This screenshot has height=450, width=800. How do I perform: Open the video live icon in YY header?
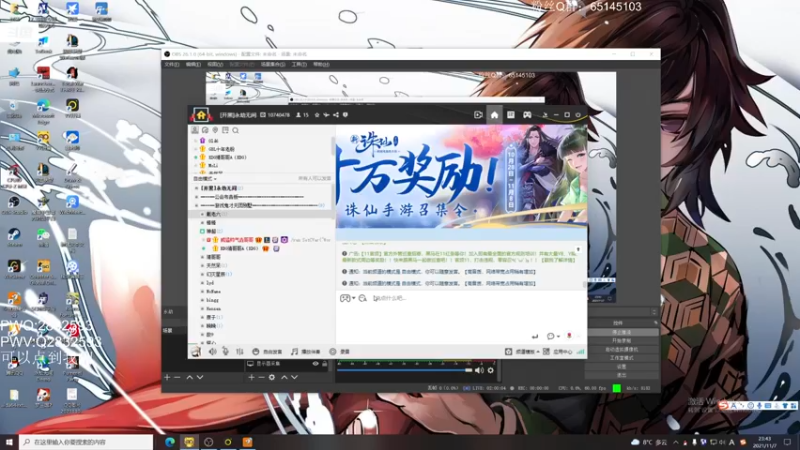[478, 115]
